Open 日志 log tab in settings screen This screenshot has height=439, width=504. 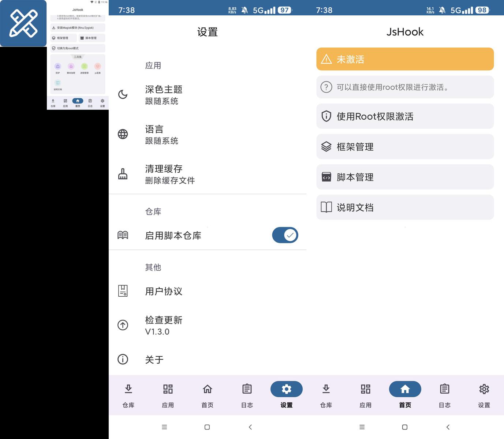click(247, 395)
